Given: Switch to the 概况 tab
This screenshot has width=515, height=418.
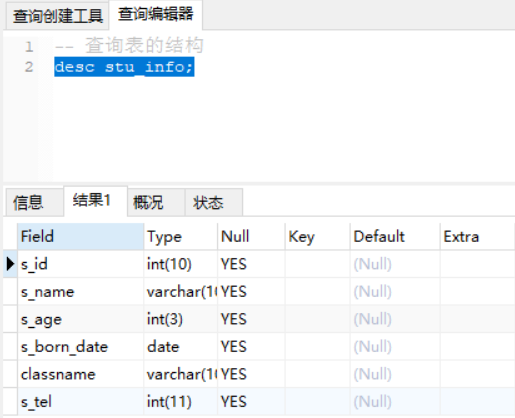Looking at the screenshot, I should point(156,202).
